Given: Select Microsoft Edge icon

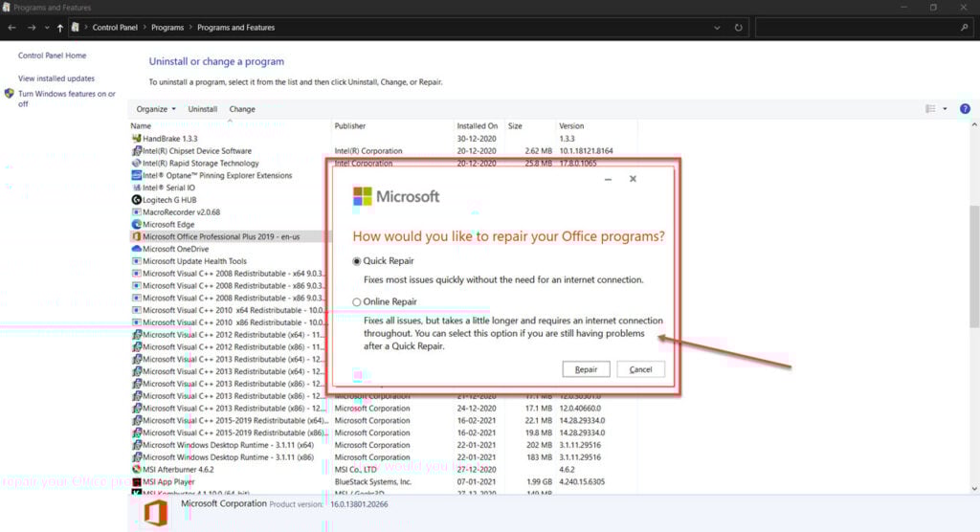Looking at the screenshot, I should (136, 225).
